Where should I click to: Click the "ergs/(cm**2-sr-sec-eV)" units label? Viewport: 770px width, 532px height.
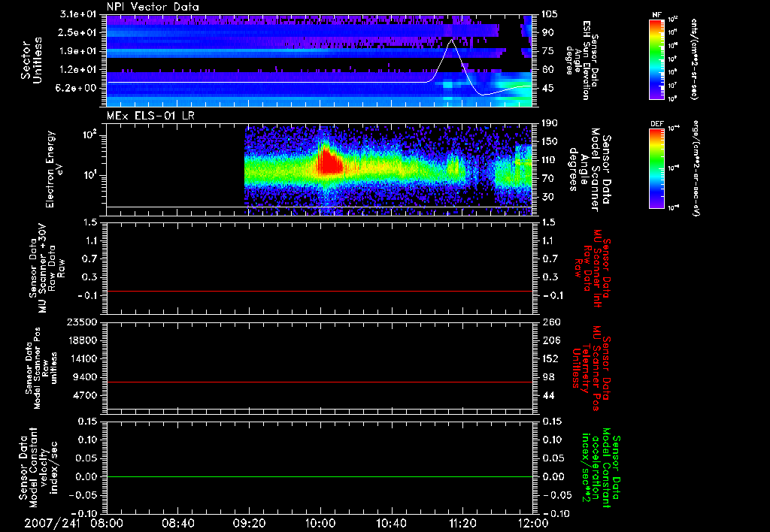[x=695, y=168]
